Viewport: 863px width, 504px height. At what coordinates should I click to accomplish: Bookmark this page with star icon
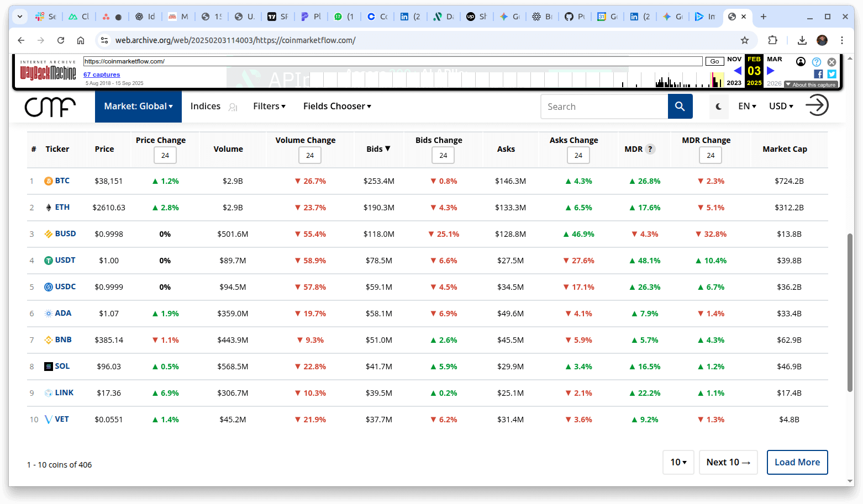tap(744, 40)
